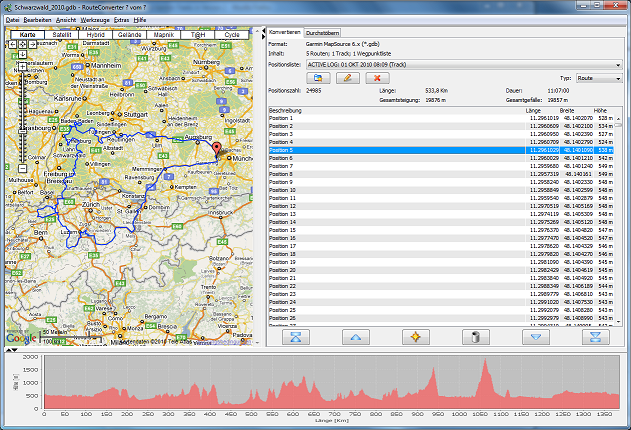
Task: Open the Hilfe menu
Action: pos(140,20)
